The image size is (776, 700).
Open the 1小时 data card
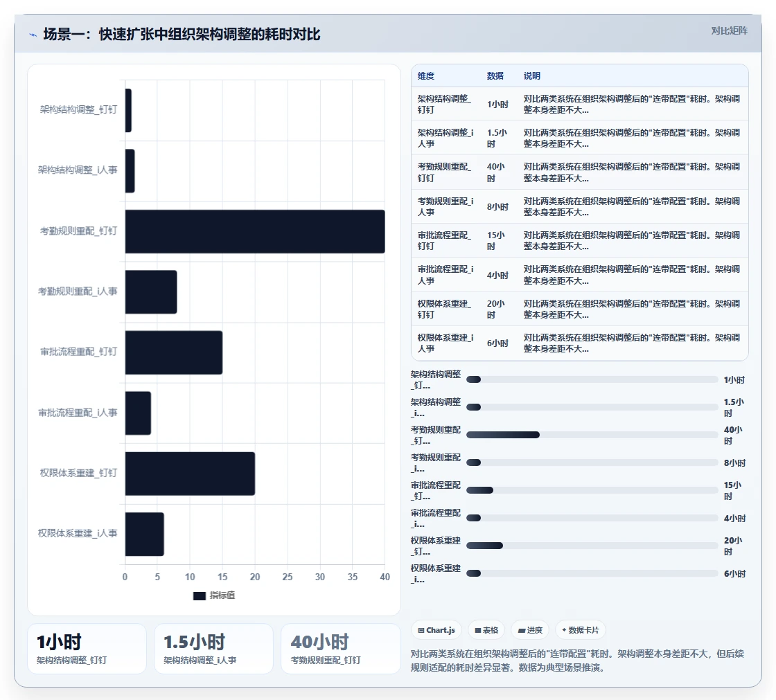pos(87,649)
